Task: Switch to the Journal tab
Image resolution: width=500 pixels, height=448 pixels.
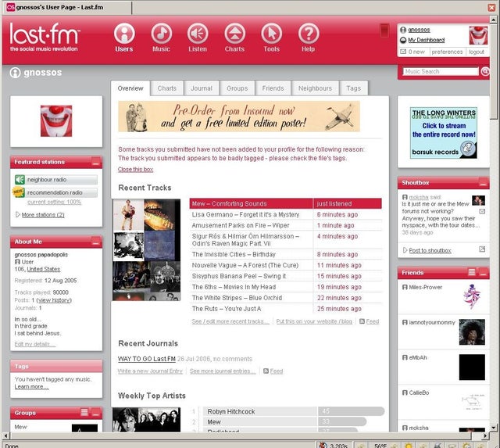Action: 202,88
